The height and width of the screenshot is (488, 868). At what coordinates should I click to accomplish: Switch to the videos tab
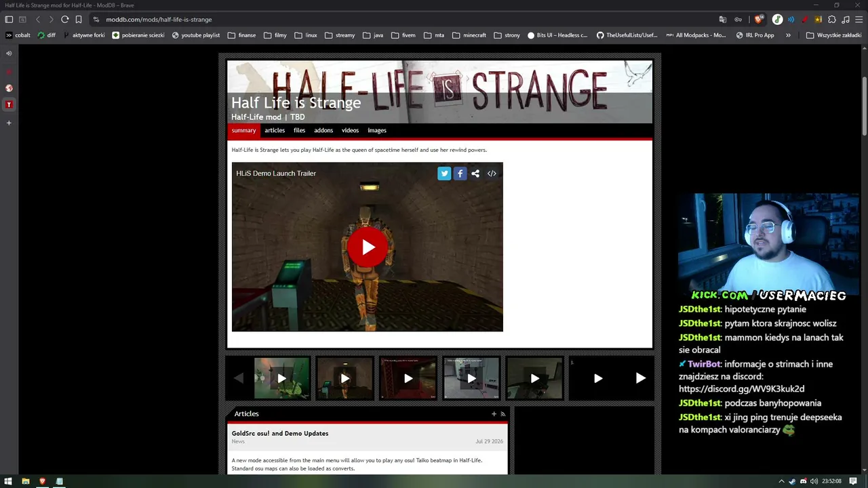350,131
